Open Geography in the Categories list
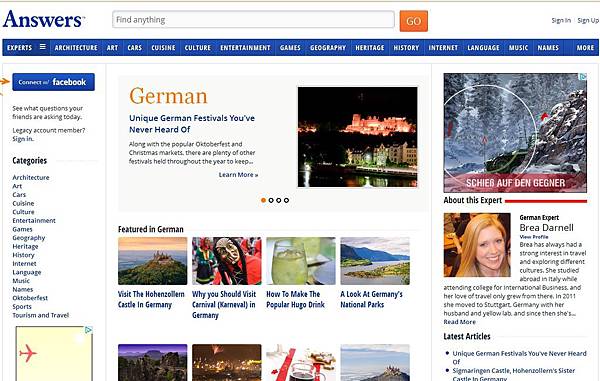600x381 pixels. [29, 238]
